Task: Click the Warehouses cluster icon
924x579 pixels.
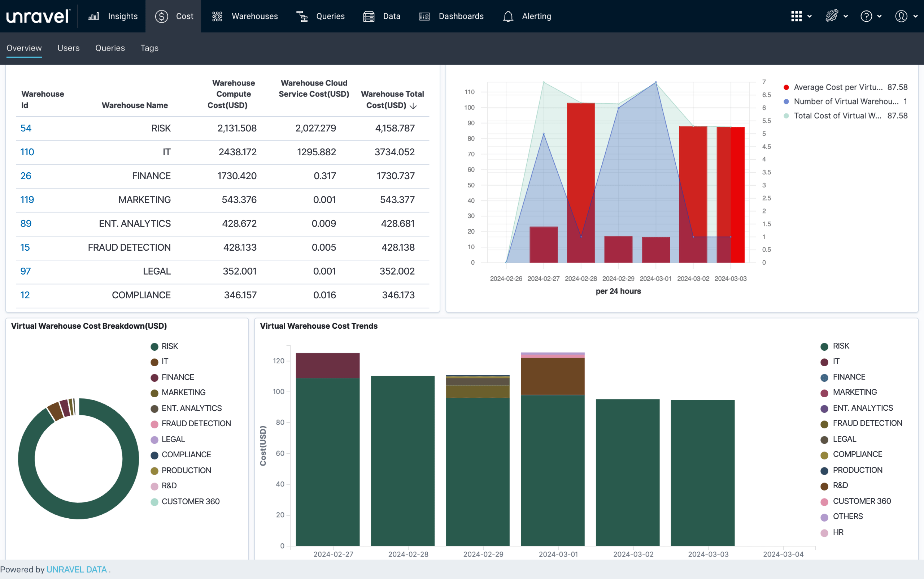Action: click(x=217, y=16)
